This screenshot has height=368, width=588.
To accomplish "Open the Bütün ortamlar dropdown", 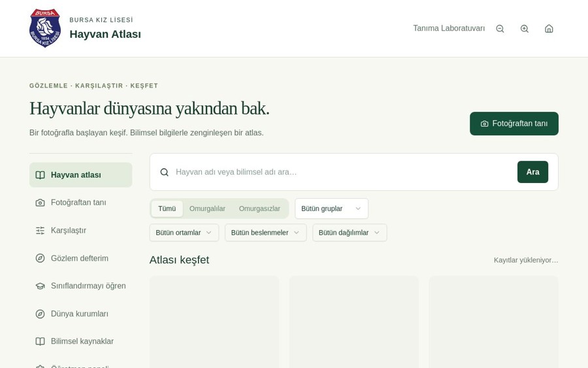I will pos(184,233).
